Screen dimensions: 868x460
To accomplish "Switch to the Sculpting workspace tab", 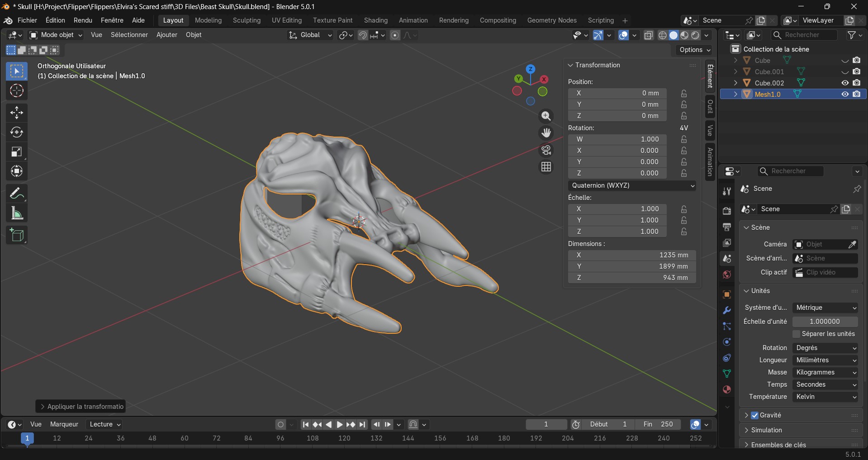I will [247, 20].
